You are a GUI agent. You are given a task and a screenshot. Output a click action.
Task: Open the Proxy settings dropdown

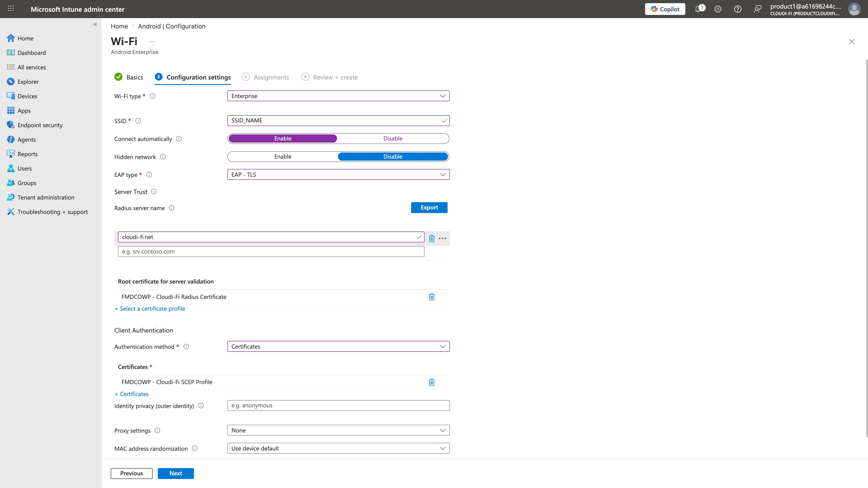point(338,430)
